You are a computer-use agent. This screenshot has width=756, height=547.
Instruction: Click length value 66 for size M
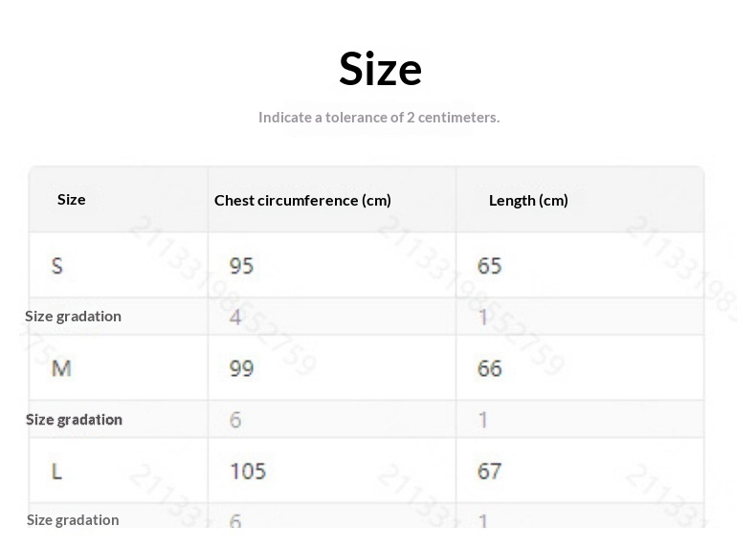[490, 368]
